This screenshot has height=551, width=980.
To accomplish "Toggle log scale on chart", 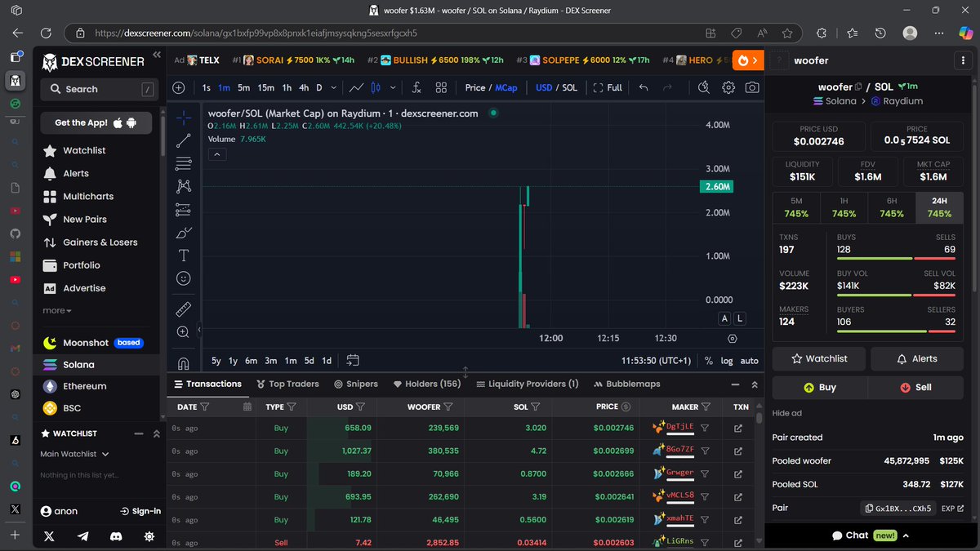I will [727, 360].
